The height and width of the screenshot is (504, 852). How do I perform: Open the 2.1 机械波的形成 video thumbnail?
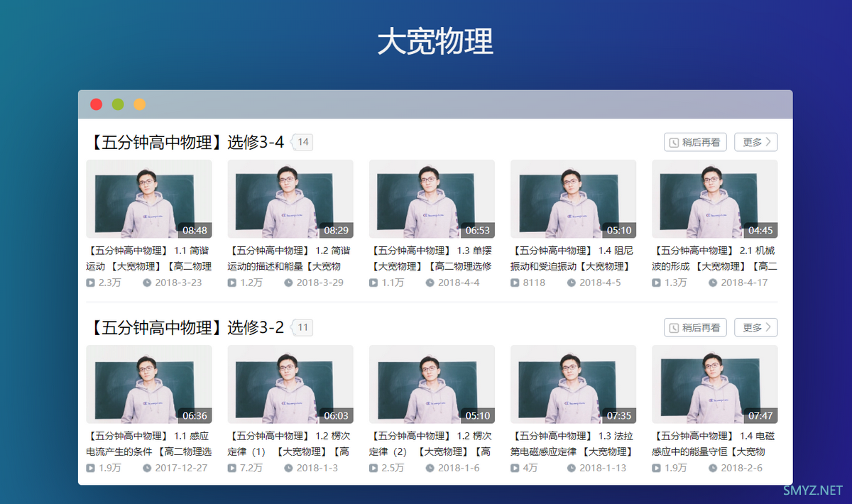pyautogui.click(x=714, y=199)
